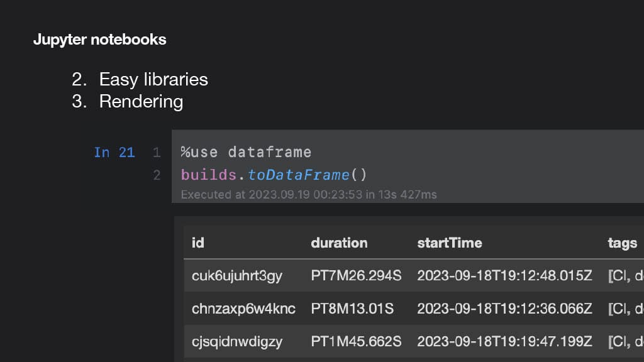Click the 'builds' variable in code line 2
The image size is (644, 362).
click(x=209, y=175)
